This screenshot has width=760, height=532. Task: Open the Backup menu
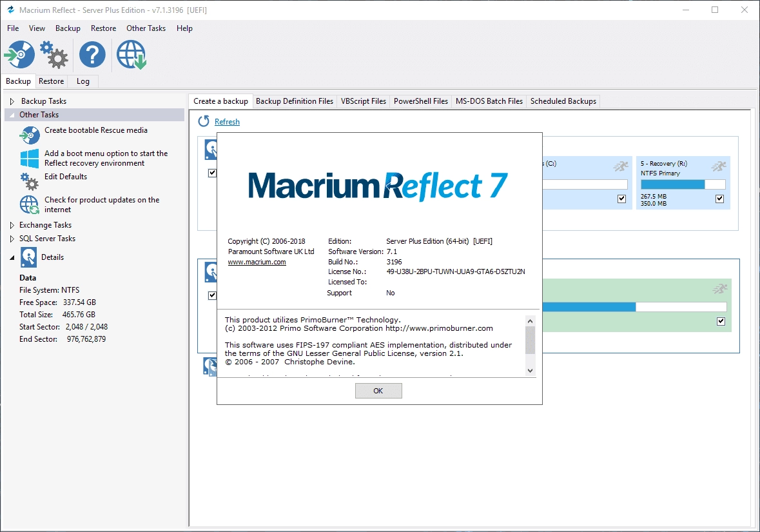tap(68, 28)
